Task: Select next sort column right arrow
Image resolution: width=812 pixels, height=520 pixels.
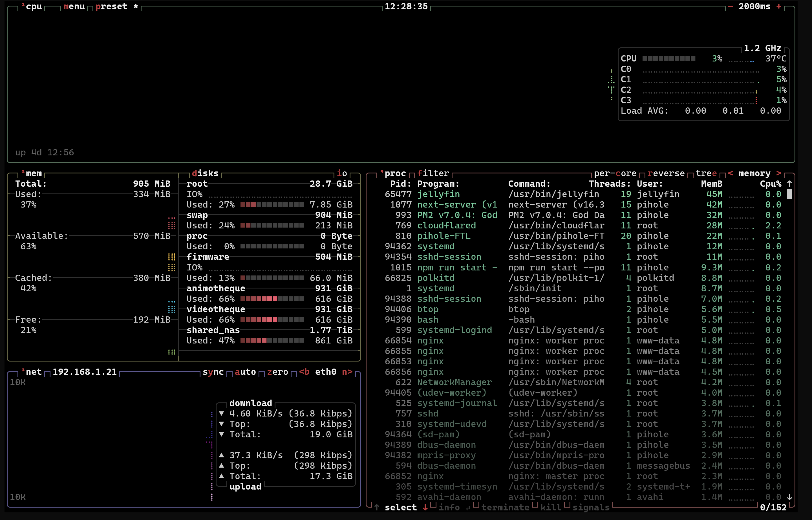Action: point(778,173)
